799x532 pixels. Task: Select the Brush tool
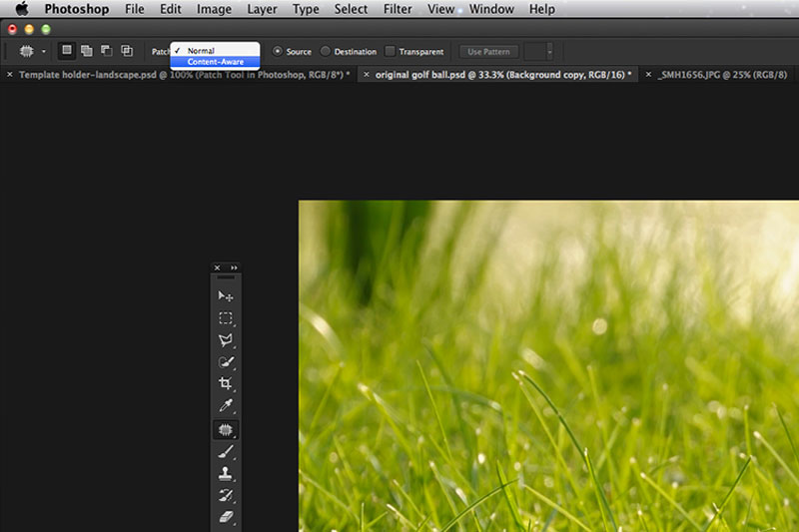click(x=226, y=451)
